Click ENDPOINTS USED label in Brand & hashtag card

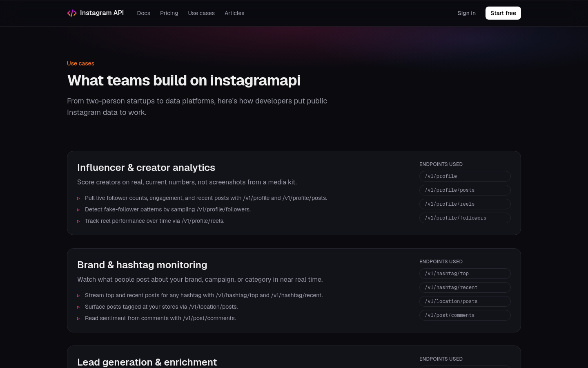[x=441, y=262]
